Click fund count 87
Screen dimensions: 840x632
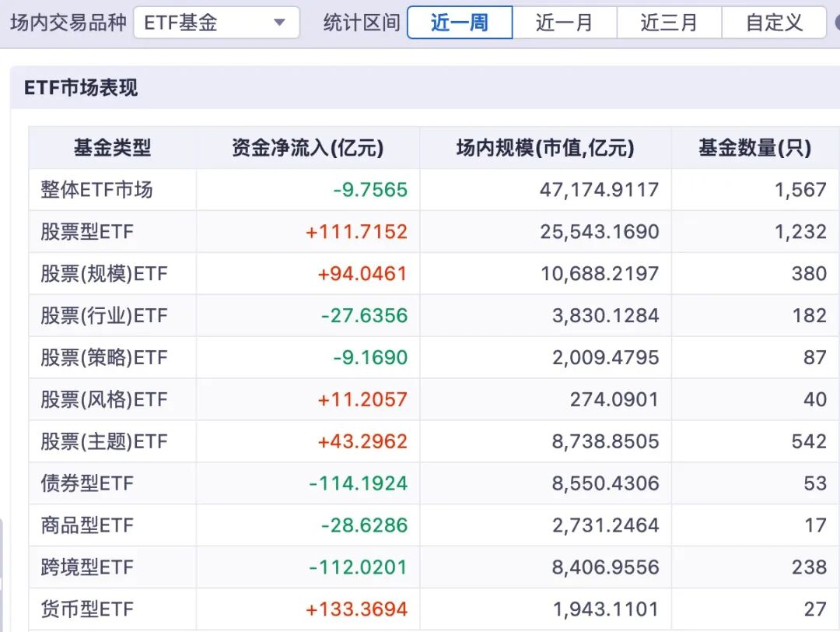(x=815, y=357)
